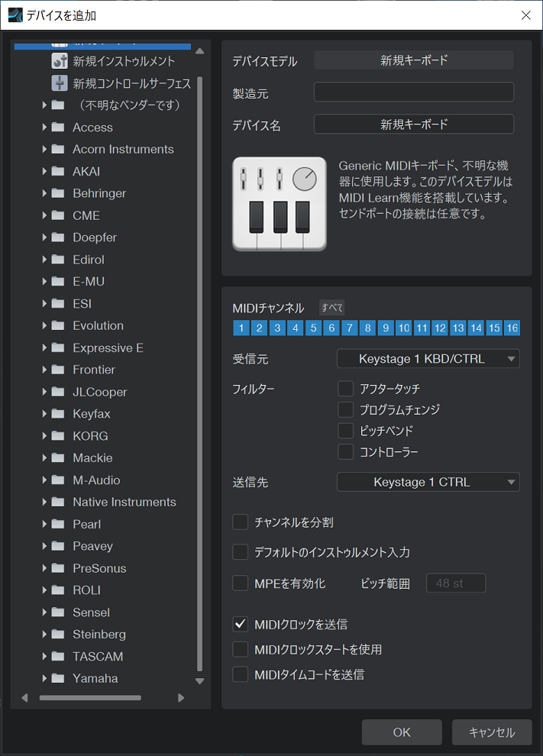Click the Steinberg folder icon

click(58, 634)
